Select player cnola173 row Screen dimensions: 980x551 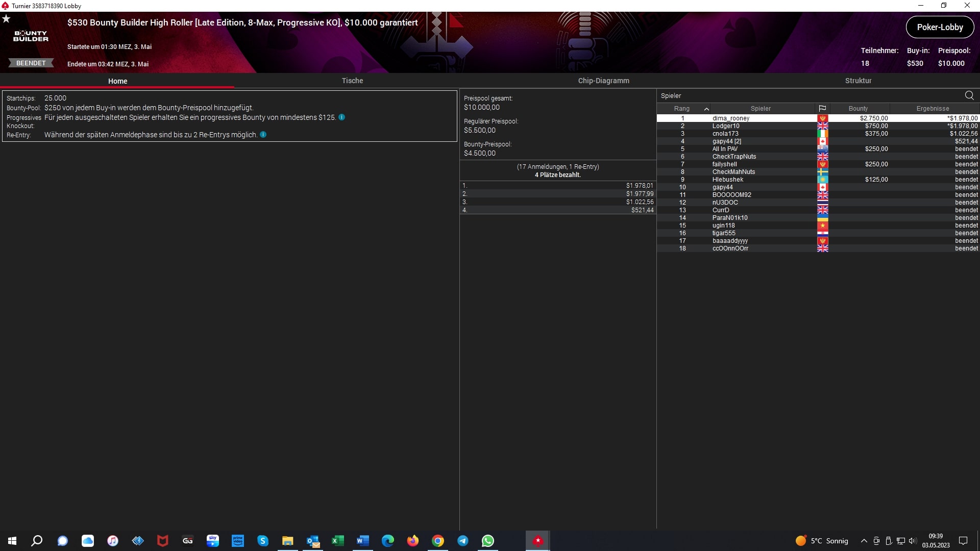pos(725,134)
